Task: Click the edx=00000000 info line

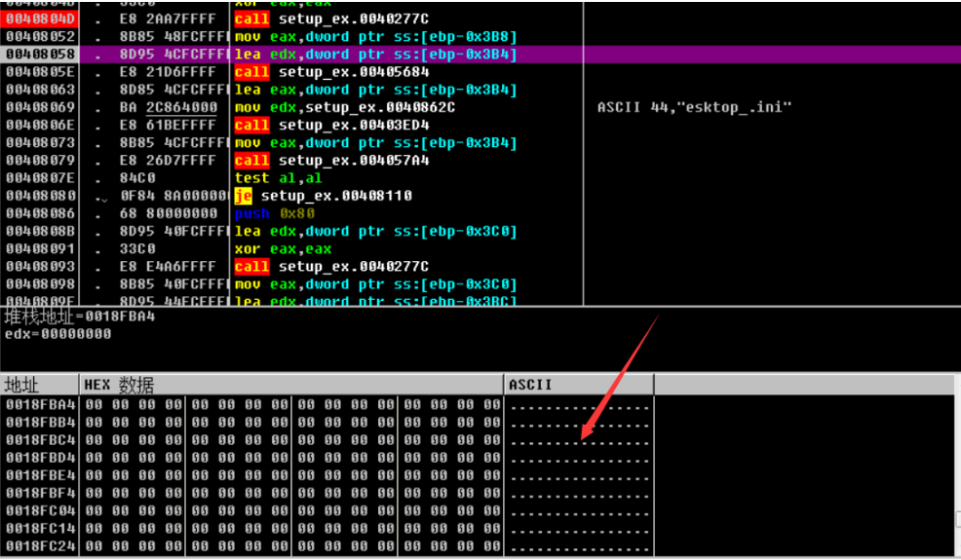Action: tap(58, 334)
